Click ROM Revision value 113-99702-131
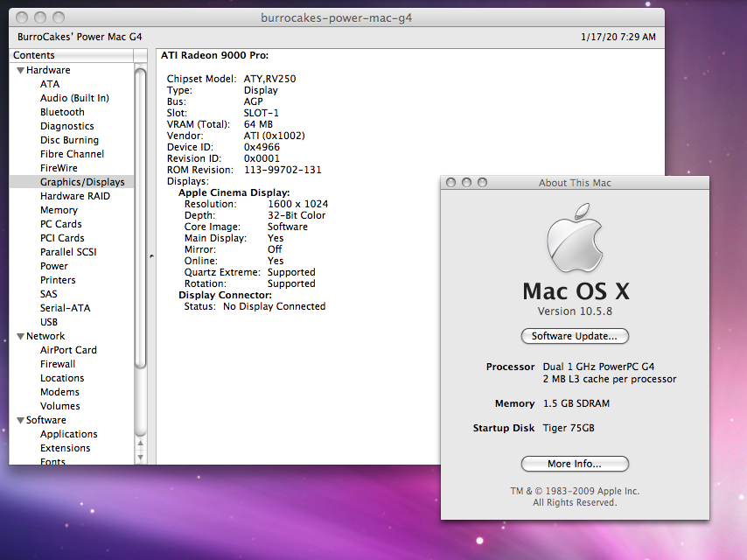 coord(283,170)
